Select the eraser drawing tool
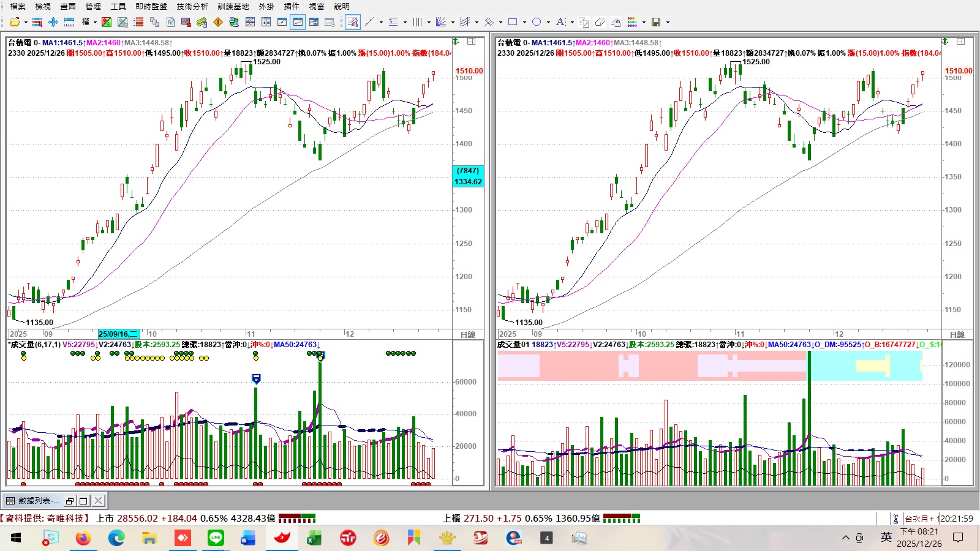Image resolution: width=980 pixels, height=551 pixels. click(x=600, y=22)
